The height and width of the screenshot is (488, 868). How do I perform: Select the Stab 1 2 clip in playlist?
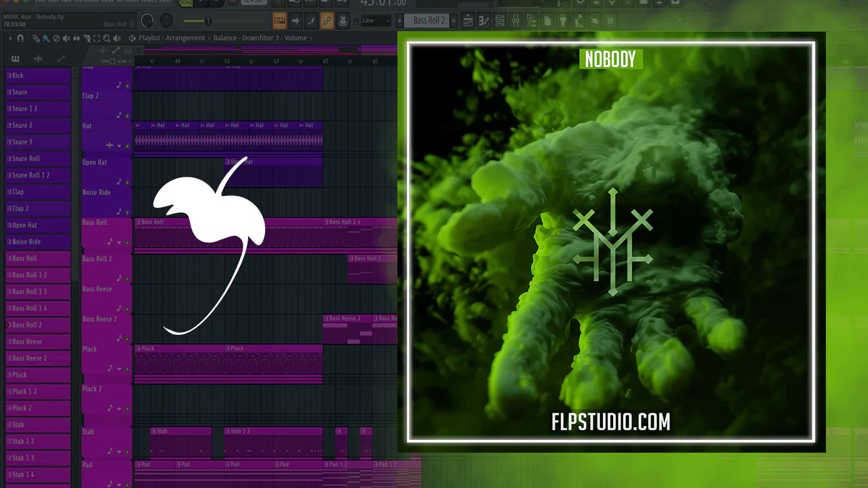273,443
